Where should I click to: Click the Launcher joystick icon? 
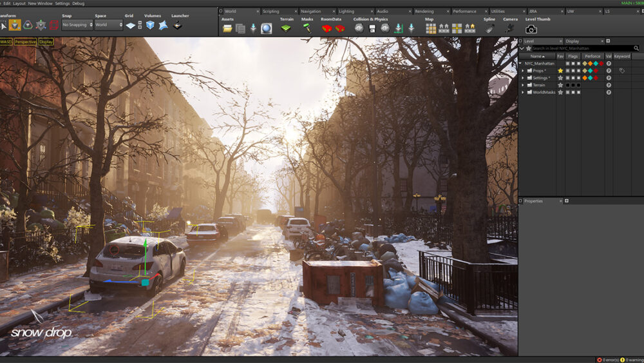[x=178, y=26]
